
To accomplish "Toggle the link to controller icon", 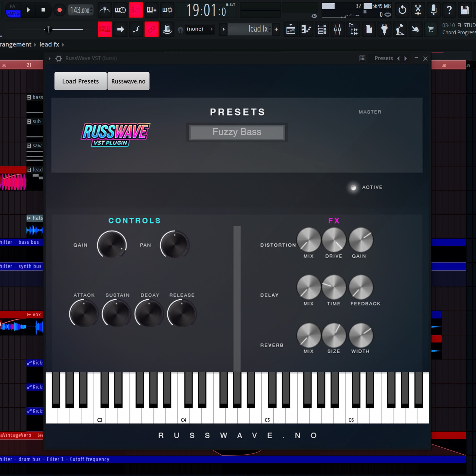I will [151, 29].
